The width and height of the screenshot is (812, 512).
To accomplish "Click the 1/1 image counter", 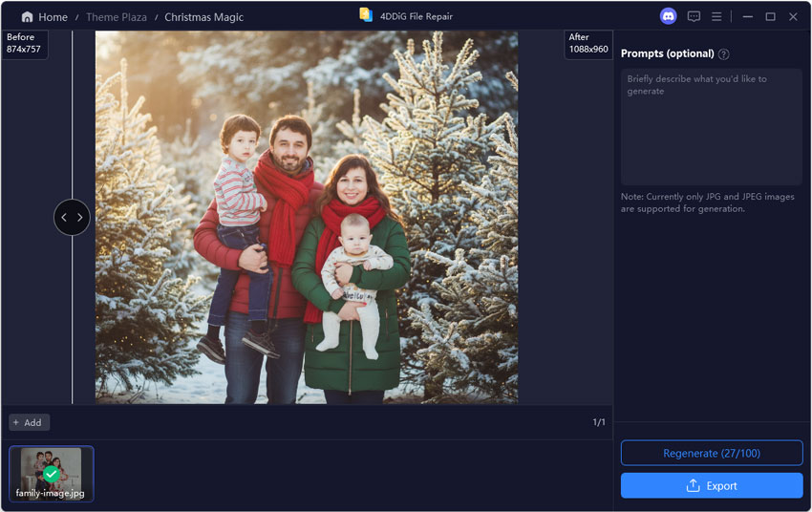I will [x=599, y=422].
